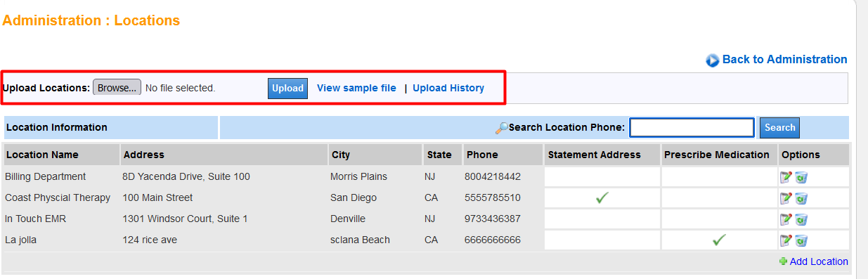The width and height of the screenshot is (868, 279).
Task: Focus the Search Location Phone field
Action: (692, 127)
